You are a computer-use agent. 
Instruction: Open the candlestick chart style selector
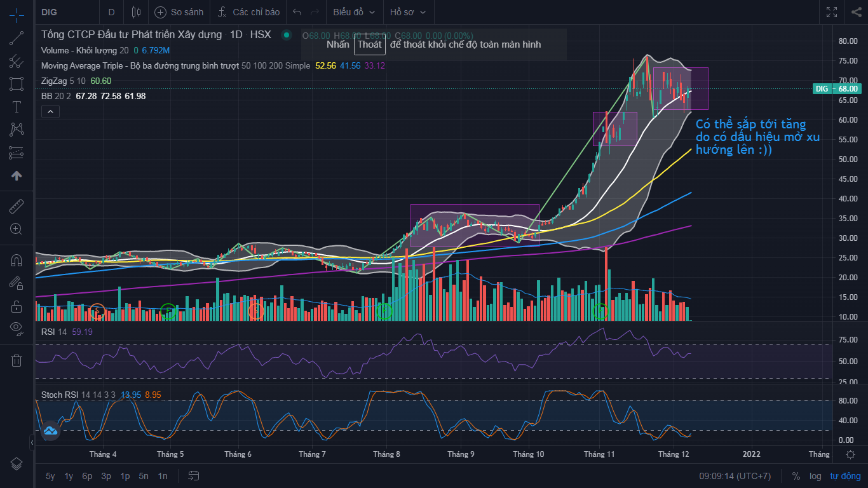coord(135,12)
